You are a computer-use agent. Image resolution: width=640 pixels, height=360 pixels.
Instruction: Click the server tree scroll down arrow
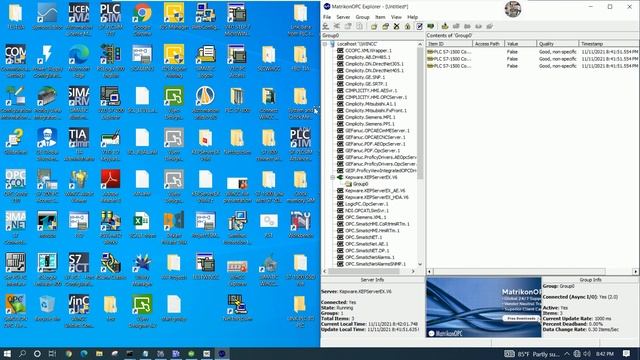tap(420, 264)
